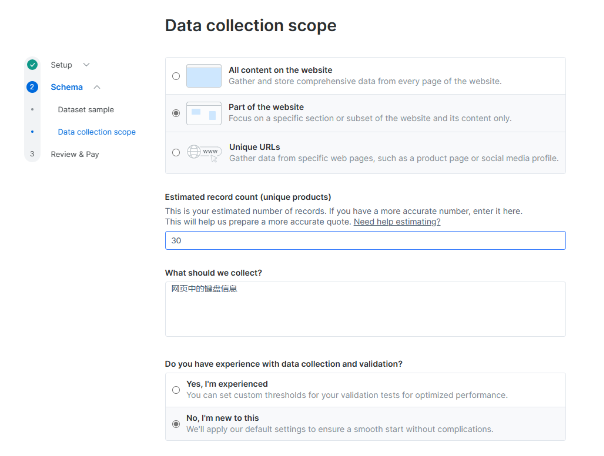This screenshot has height=456, width=604.
Task: Open the Need help estimating? link
Action: click(x=397, y=222)
